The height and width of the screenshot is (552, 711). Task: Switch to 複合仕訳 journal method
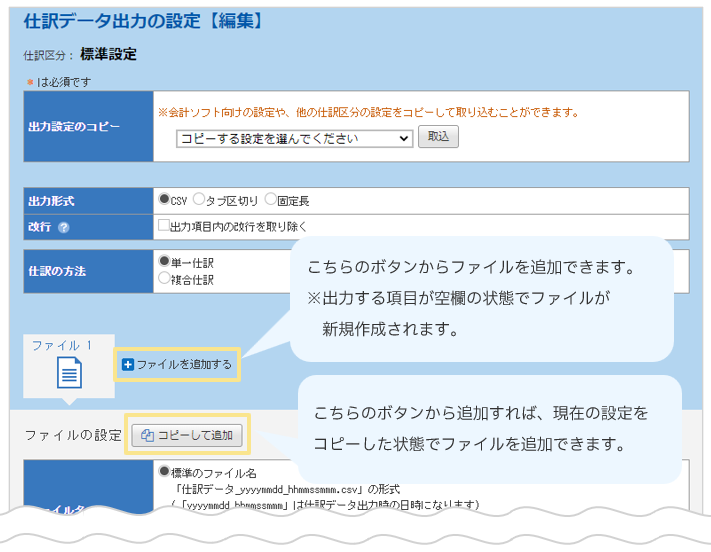click(165, 279)
